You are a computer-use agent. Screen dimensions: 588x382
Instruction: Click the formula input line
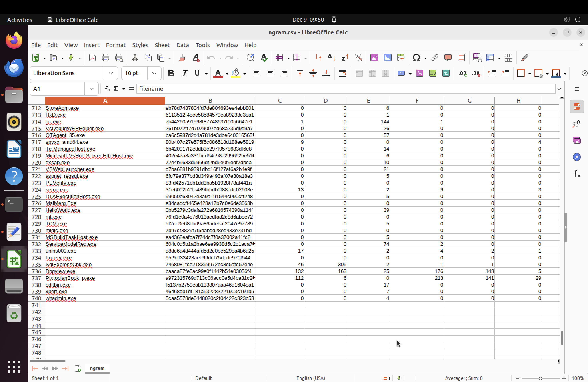(345, 89)
